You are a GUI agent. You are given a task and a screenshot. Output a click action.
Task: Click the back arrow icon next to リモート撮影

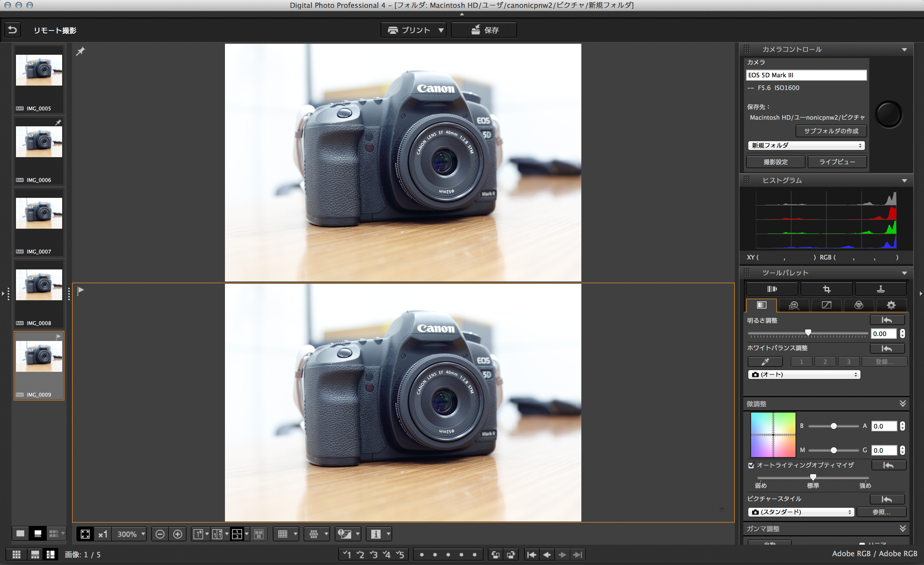[12, 30]
